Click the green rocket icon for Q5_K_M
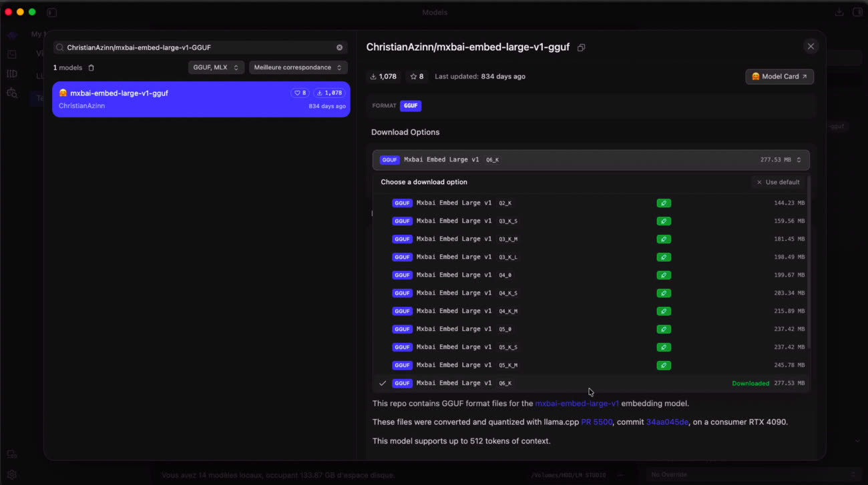868x485 pixels. pos(663,365)
